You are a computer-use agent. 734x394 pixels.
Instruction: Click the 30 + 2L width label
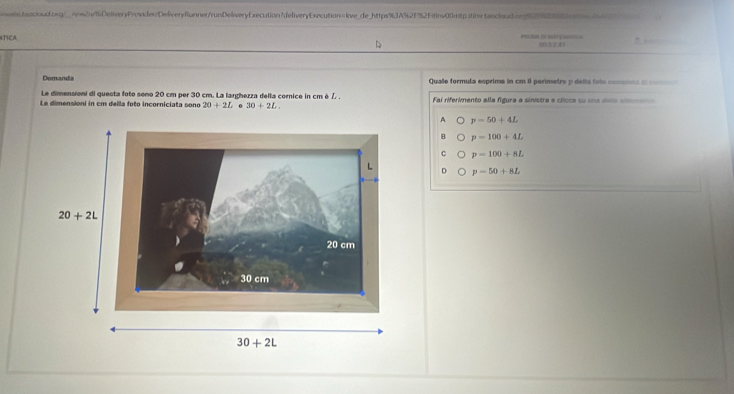257,343
